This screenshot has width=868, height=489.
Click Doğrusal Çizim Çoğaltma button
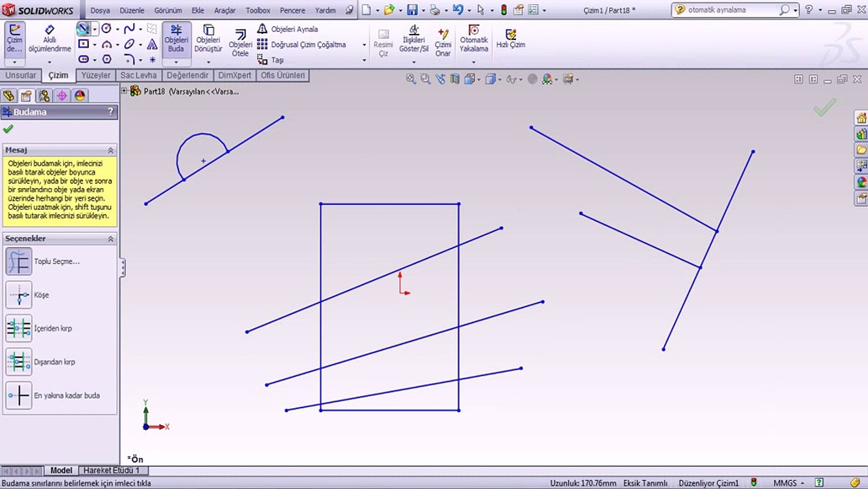tap(302, 45)
